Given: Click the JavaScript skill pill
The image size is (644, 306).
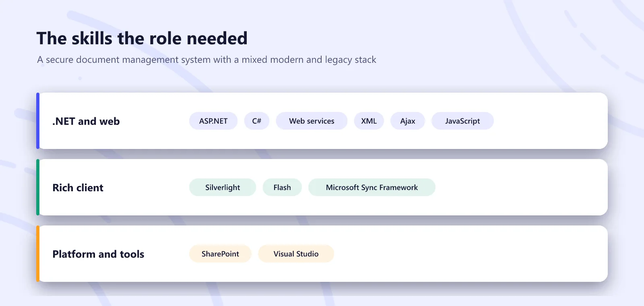Looking at the screenshot, I should tap(462, 121).
